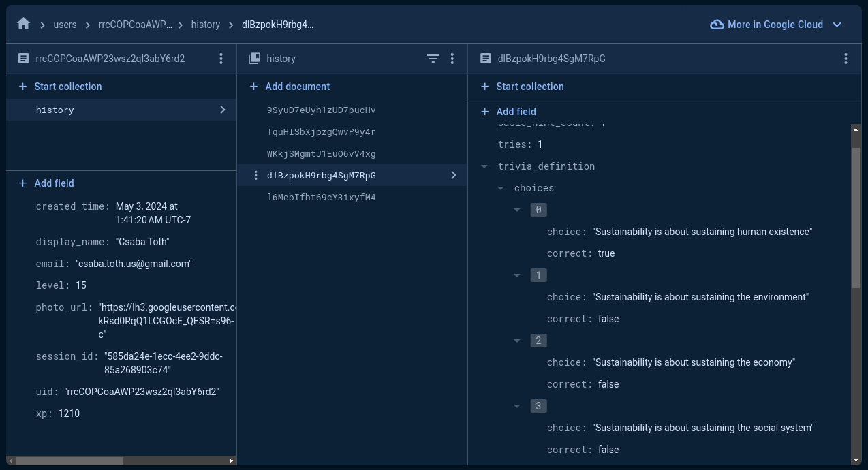This screenshot has width=868, height=470.
Task: Click the display_name "Csaba Toth" value
Action: pos(142,242)
